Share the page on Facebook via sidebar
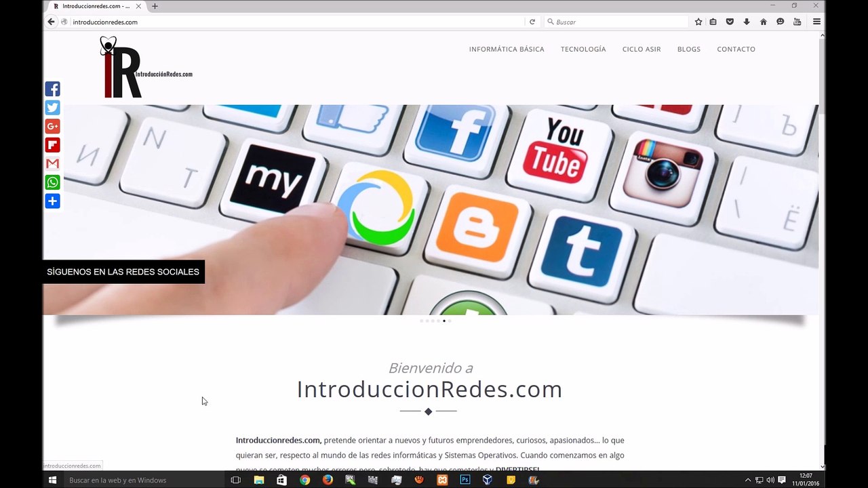The height and width of the screenshot is (488, 868). pyautogui.click(x=52, y=89)
